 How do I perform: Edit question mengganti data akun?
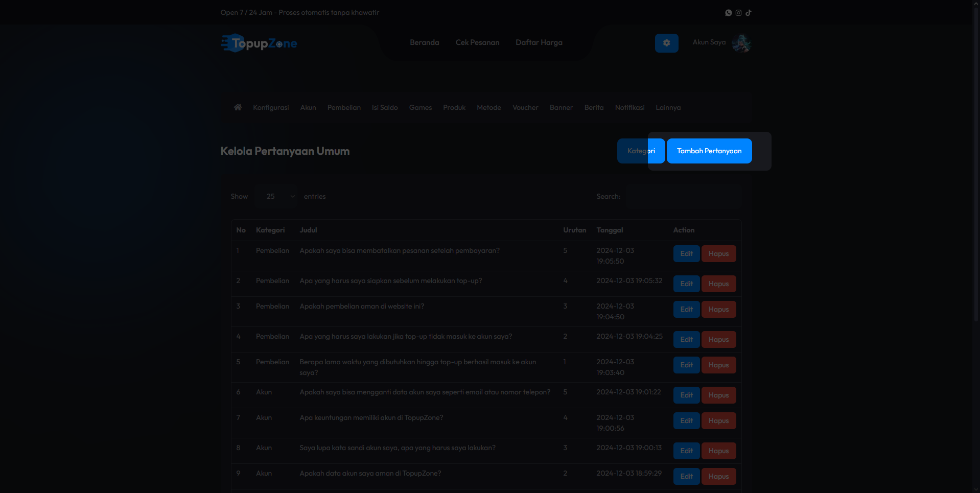[686, 395]
